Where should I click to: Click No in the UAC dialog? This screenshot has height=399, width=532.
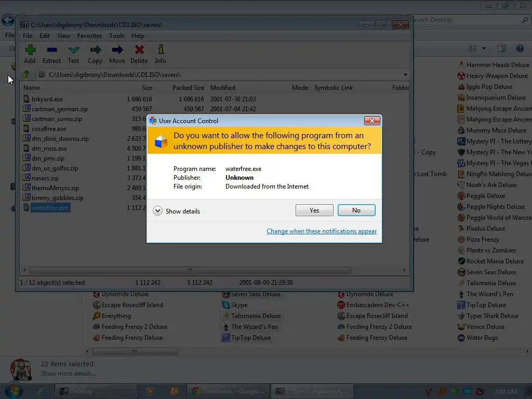pos(356,210)
